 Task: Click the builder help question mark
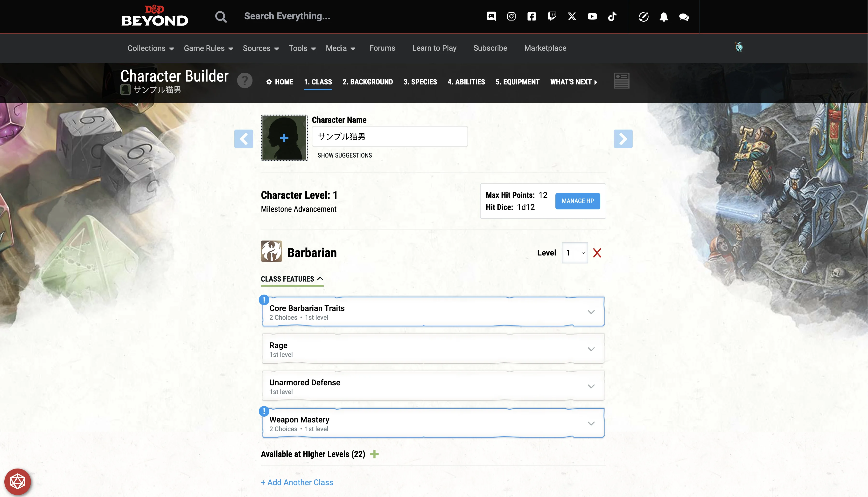tap(245, 81)
